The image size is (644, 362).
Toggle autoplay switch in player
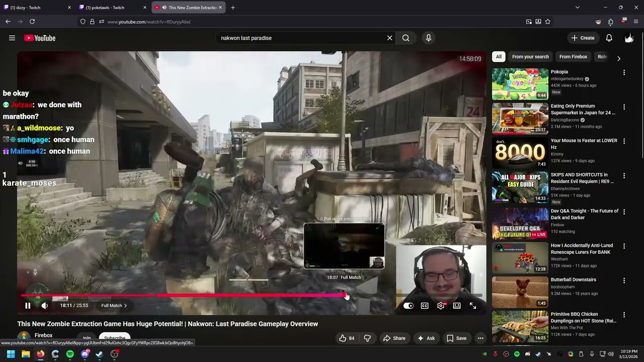408,305
